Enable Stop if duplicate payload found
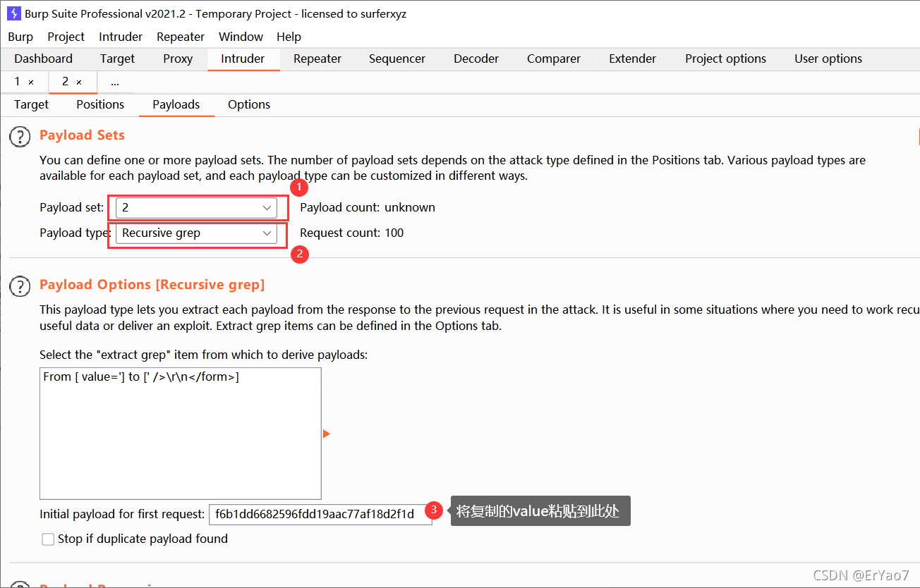 click(x=48, y=539)
